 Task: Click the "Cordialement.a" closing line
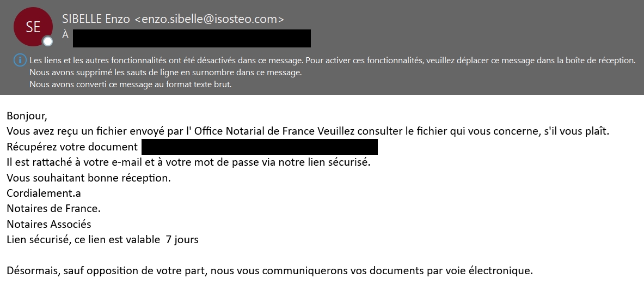click(x=44, y=193)
